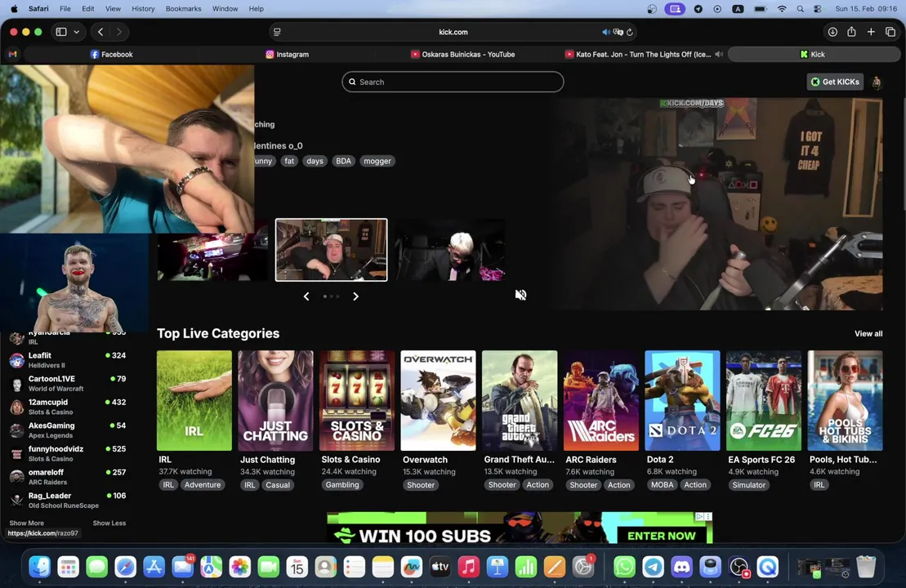The height and width of the screenshot is (588, 906).
Task: Show next featured stream with right chevron
Action: click(355, 296)
